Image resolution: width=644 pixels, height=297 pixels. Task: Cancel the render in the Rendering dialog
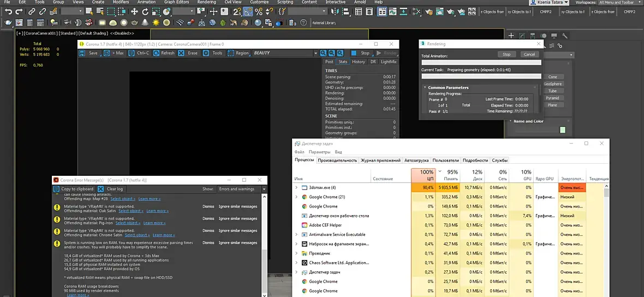click(x=529, y=55)
